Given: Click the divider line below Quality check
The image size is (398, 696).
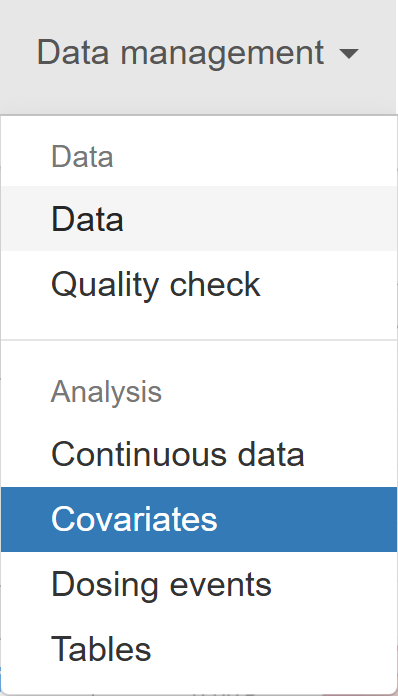Looking at the screenshot, I should 199,340.
